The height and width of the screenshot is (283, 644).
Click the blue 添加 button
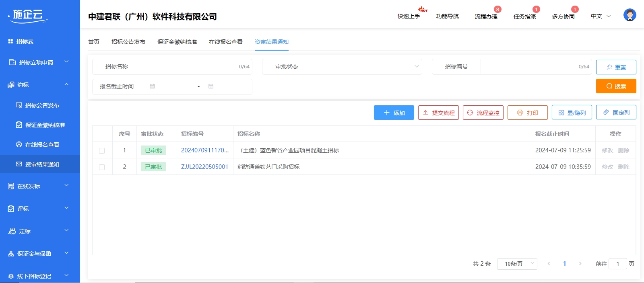[x=394, y=113]
